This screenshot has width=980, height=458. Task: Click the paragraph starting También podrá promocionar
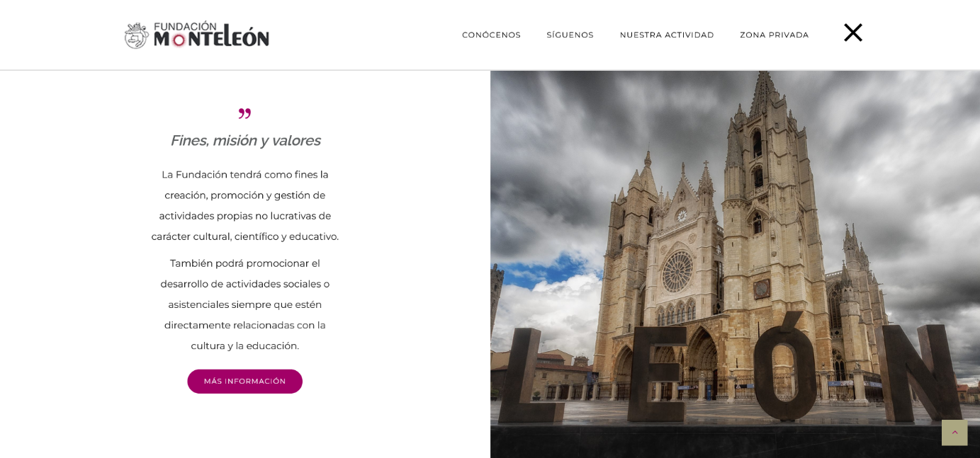[244, 304]
